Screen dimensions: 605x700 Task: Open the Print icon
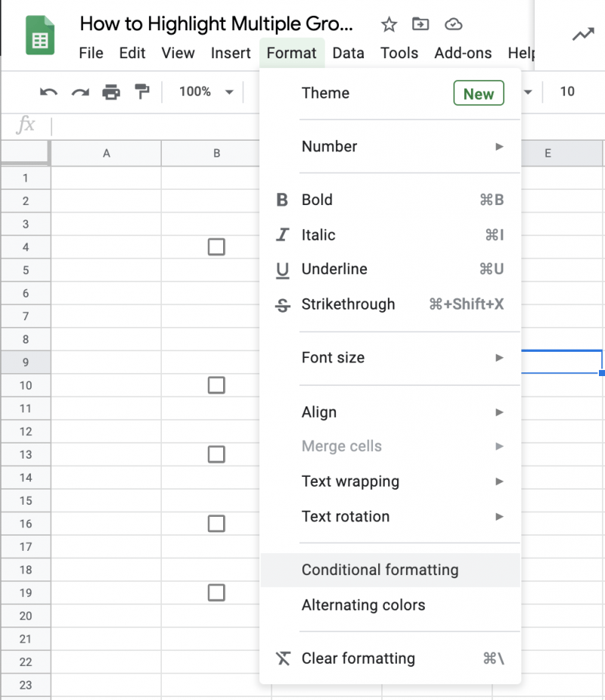click(112, 91)
